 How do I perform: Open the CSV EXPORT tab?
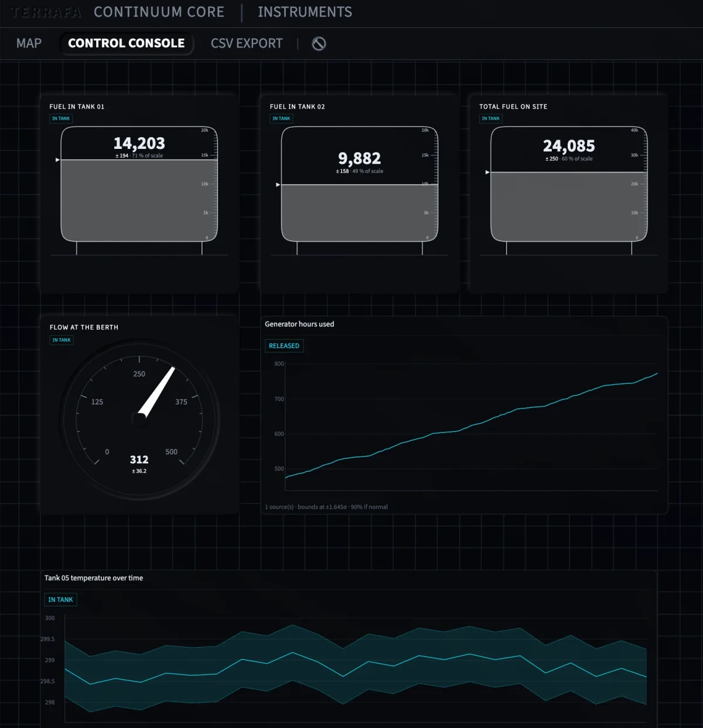pyautogui.click(x=247, y=43)
